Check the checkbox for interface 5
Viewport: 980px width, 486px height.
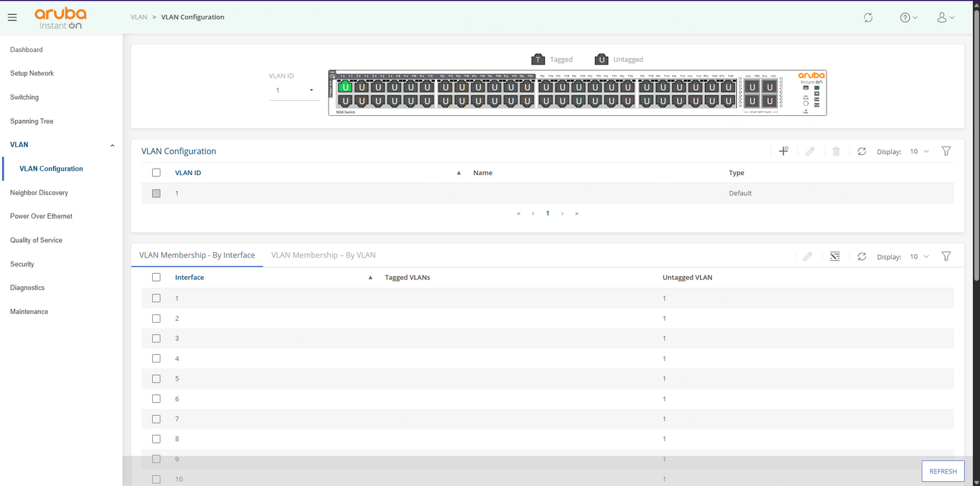point(156,378)
